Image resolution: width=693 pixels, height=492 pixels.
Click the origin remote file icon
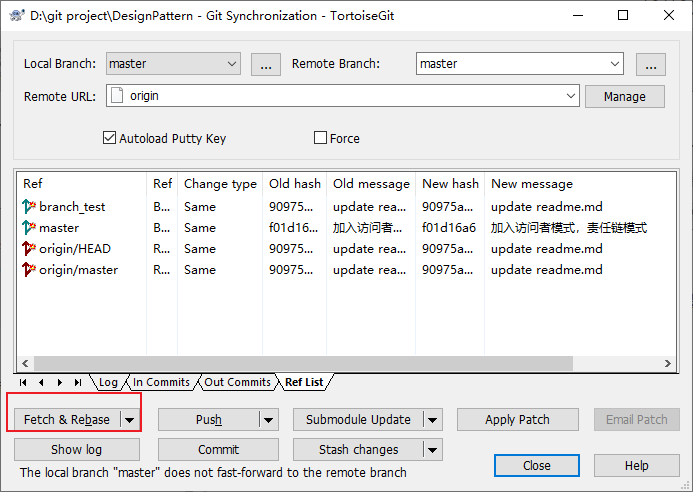coord(117,95)
